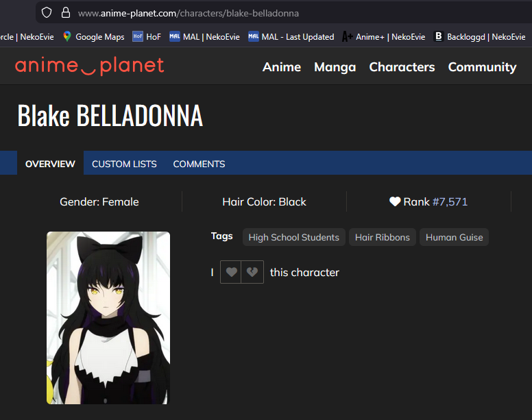
Task: Love this character with the heart button
Action: point(231,272)
